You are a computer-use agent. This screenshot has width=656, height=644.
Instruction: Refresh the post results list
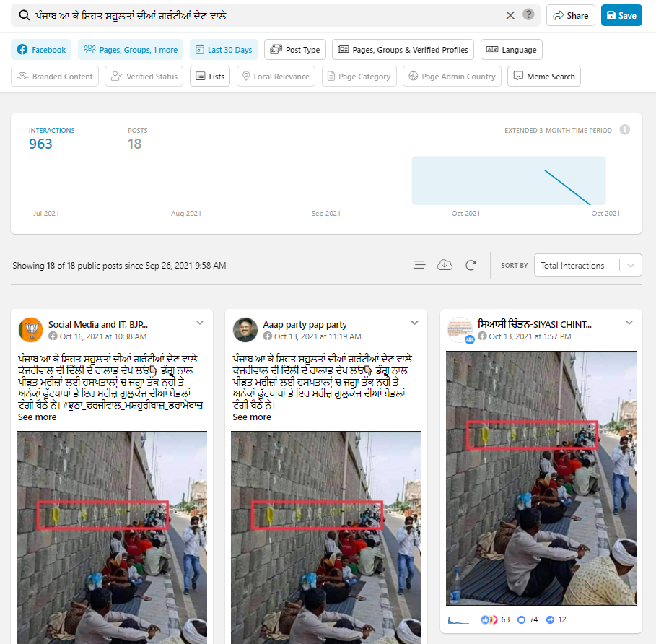click(471, 265)
